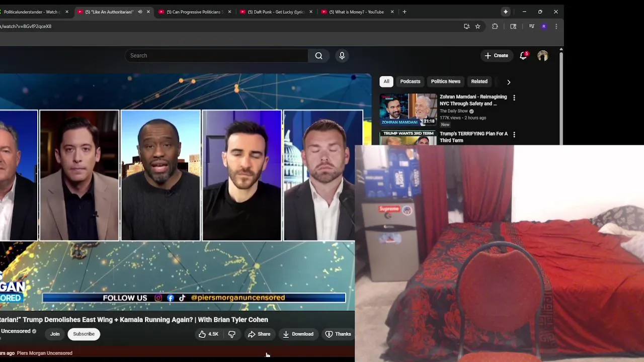Click the Create button
Screen dimensions: 644x362
(496, 56)
